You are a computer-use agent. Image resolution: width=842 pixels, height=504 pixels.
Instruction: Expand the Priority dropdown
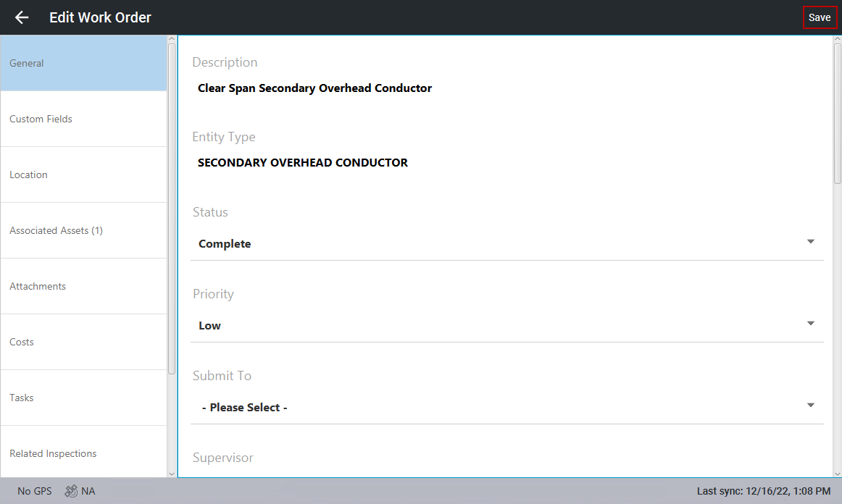(x=811, y=324)
